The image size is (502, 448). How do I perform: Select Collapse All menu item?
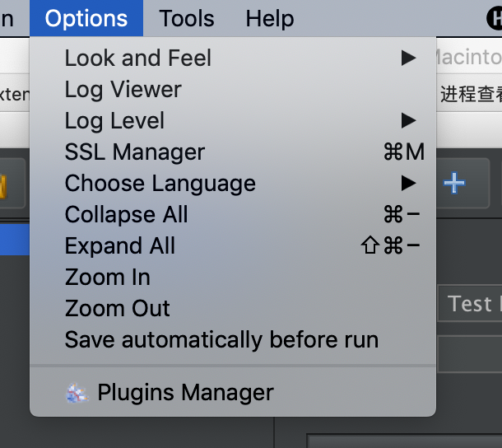(x=233, y=214)
